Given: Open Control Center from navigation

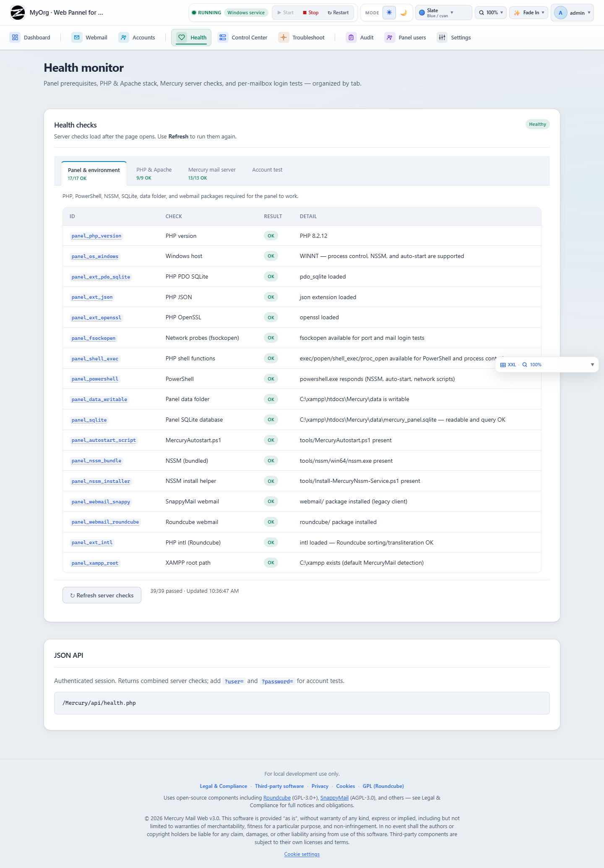Looking at the screenshot, I should [243, 37].
